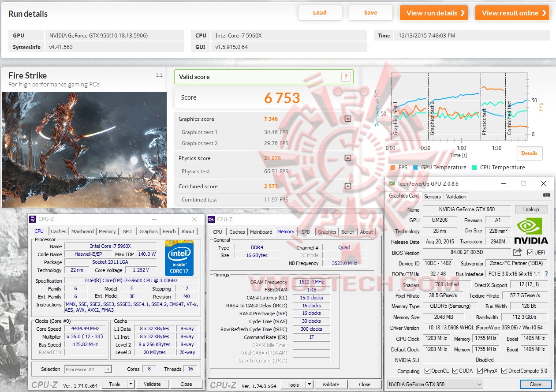This screenshot has width=556, height=392.
Task: Expand the Graphics score details
Action: pos(347,119)
